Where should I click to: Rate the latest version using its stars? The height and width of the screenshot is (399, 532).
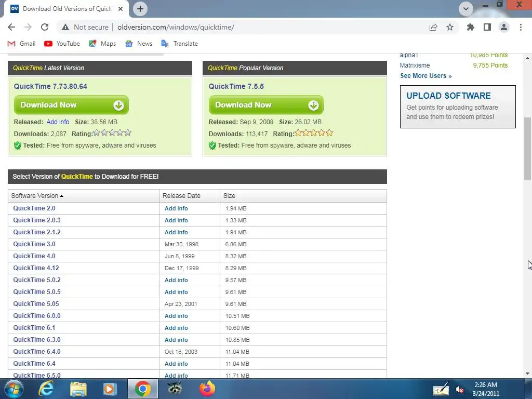pos(112,132)
